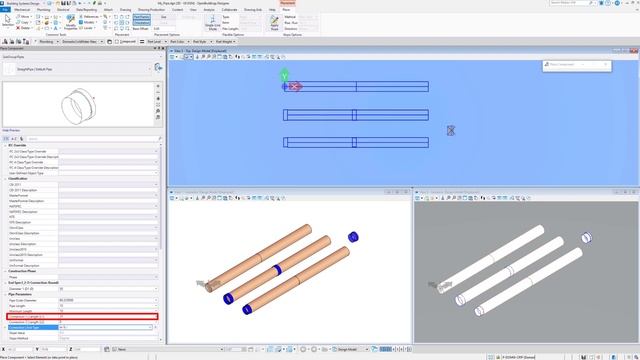Screen dimensions: 640x360
Task: Sort properties alphabetically with A-Z button
Action: (x=14, y=139)
